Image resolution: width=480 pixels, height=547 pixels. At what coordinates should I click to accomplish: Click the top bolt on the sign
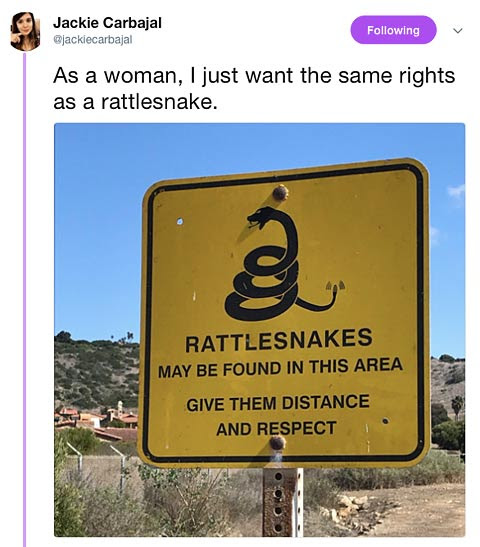point(280,193)
